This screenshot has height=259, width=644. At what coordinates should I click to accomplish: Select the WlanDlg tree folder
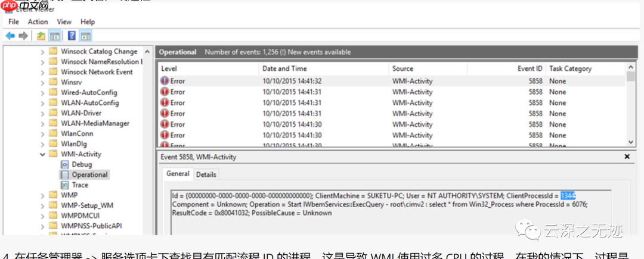73,144
